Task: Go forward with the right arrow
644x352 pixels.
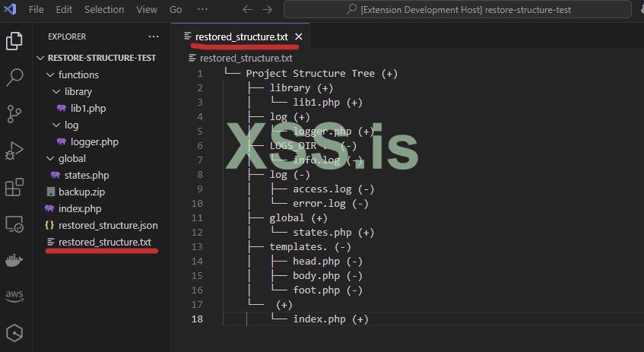Action: (x=268, y=9)
